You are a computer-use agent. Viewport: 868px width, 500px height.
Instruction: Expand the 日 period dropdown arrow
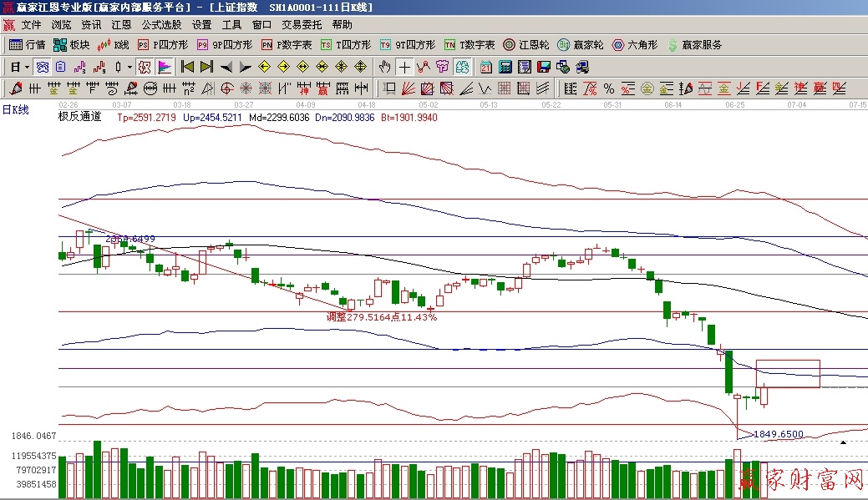click(27, 67)
